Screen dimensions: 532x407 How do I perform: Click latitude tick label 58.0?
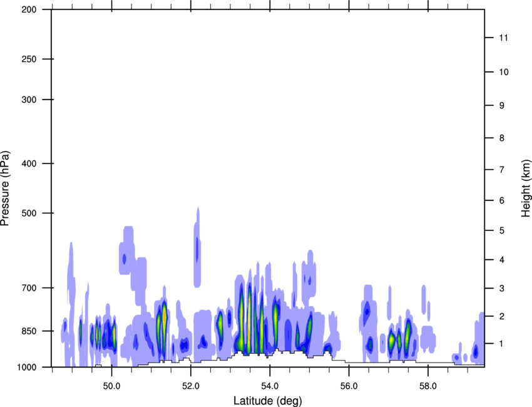(x=428, y=386)
